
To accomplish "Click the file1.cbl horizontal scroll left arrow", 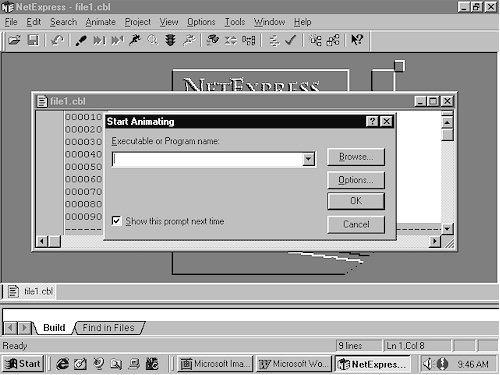I will tap(42, 241).
